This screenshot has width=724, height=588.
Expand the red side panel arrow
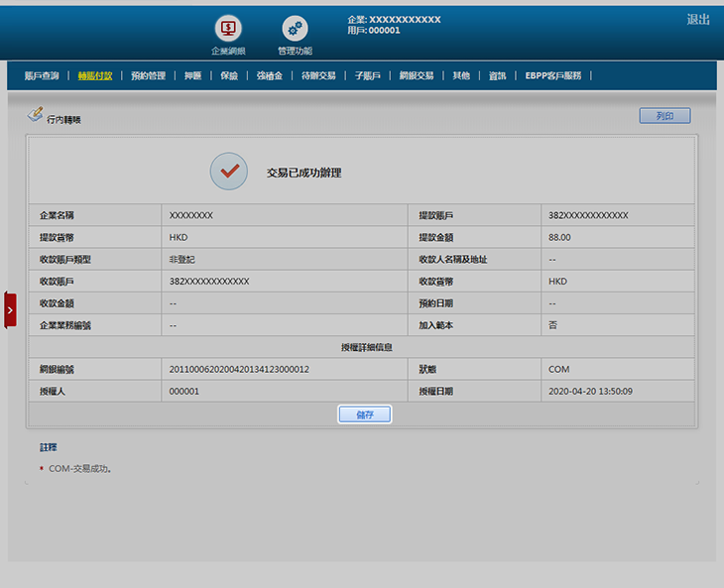coord(10,310)
